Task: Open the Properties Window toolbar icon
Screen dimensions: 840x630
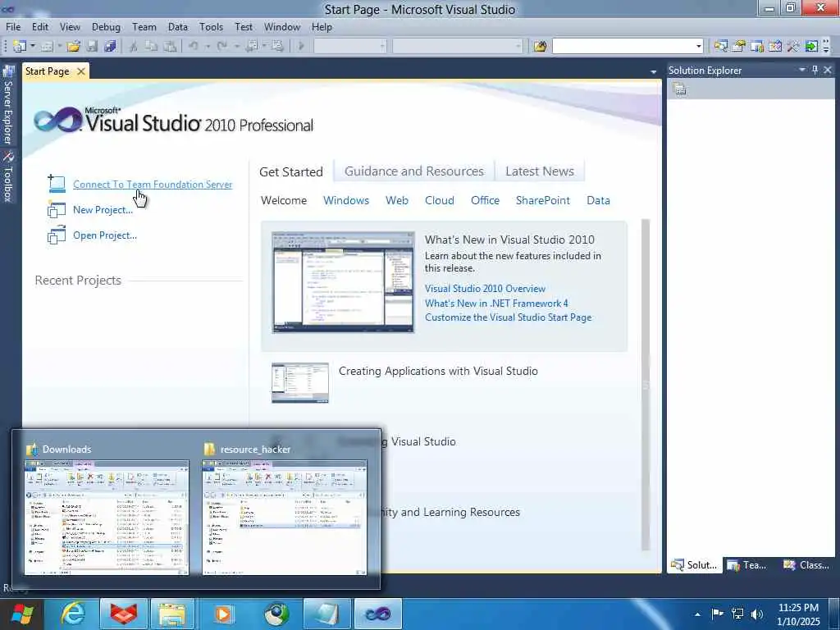Action: click(x=739, y=47)
